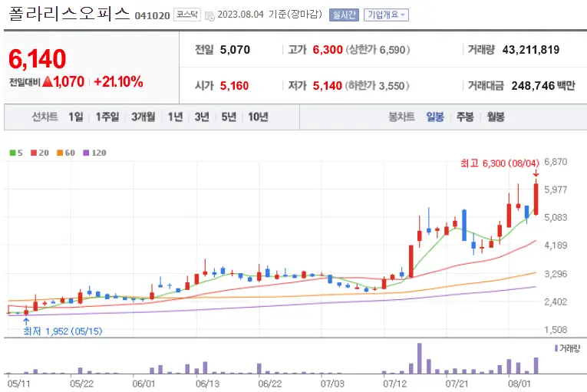587x392 pixels.
Task: Click the 6,870 price axis label
Action: click(x=556, y=162)
